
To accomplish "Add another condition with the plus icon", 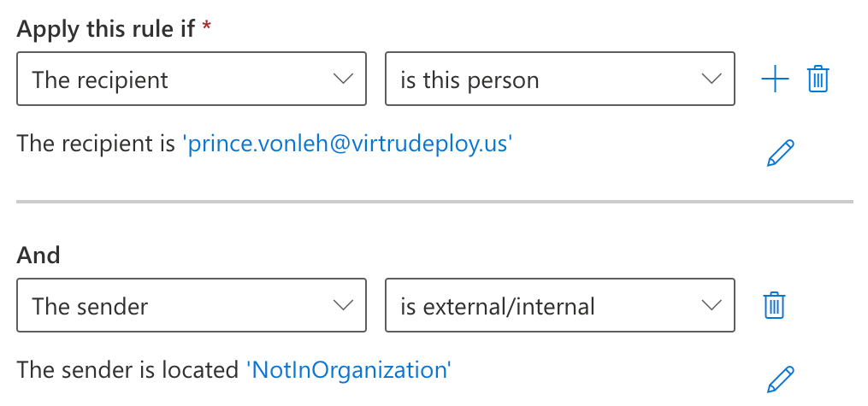I will (775, 79).
